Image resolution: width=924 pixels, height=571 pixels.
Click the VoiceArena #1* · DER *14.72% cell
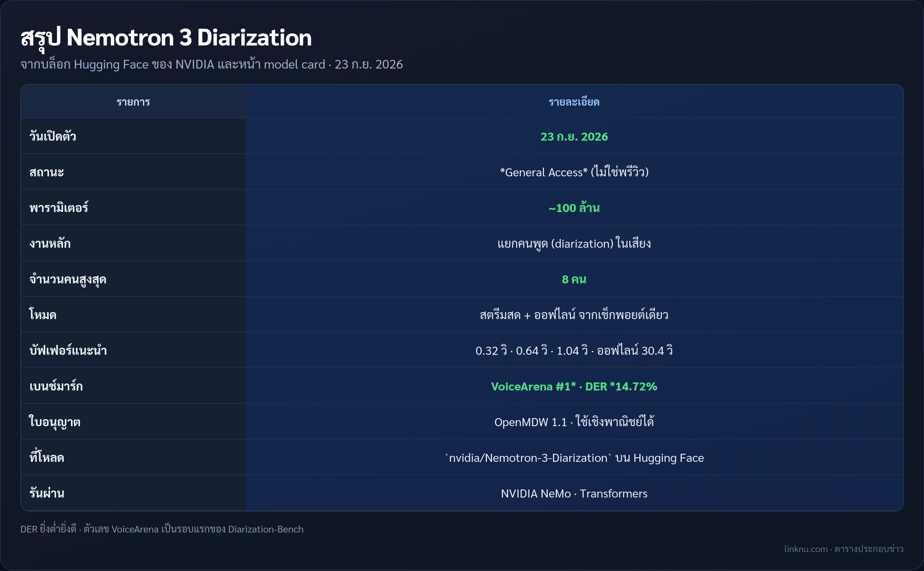point(574,386)
